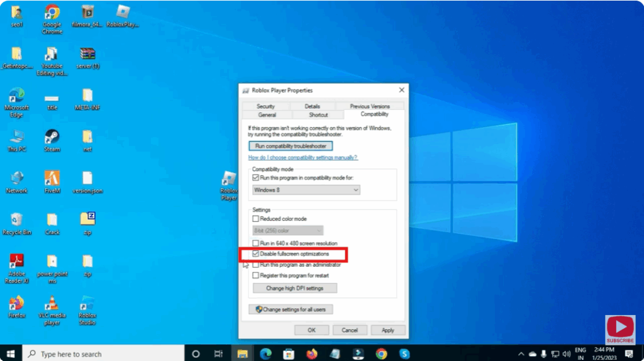Click the taskbar search box
Screen dimensions: 644x361
(103, 353)
